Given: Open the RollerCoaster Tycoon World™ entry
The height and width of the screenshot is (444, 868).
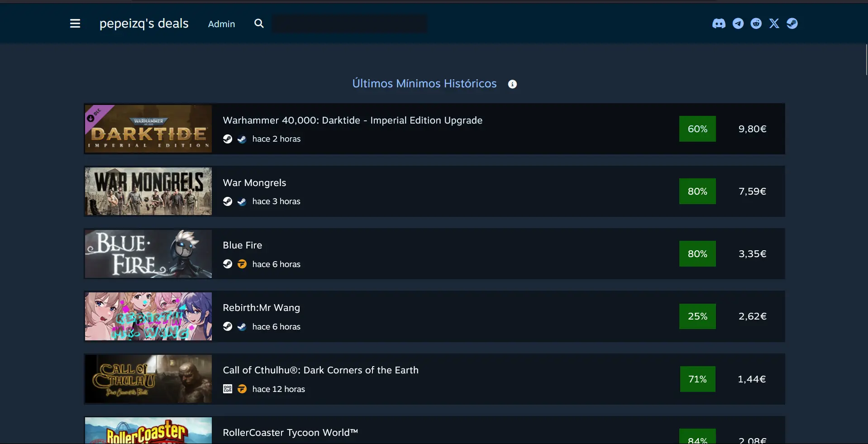Looking at the screenshot, I should [x=290, y=433].
